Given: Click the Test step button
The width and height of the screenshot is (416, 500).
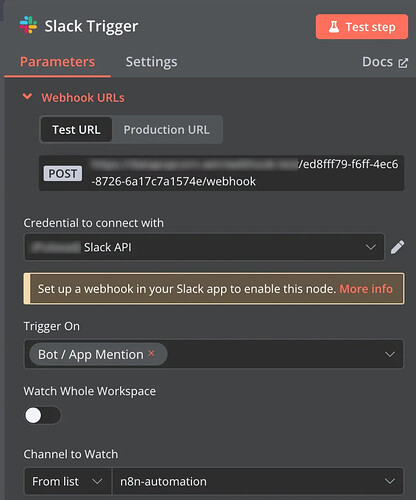Looking at the screenshot, I should point(362,27).
